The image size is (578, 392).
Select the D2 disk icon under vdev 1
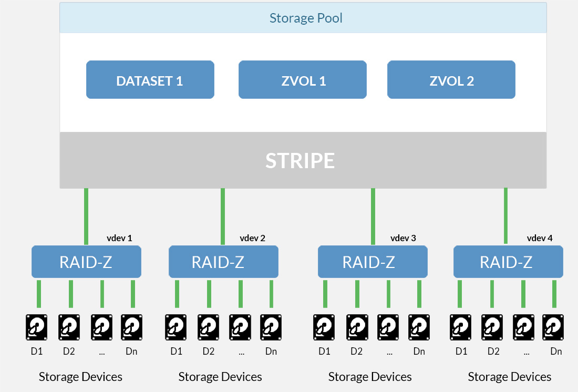69,327
